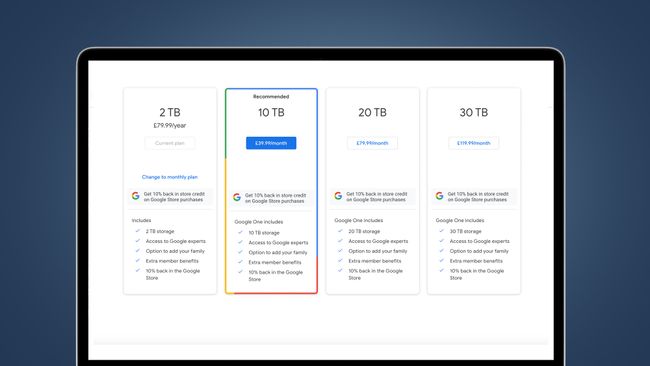Click checkmark for Extra member benefits in 2 TB card
Viewport: 650px width, 366px height.
tap(138, 261)
